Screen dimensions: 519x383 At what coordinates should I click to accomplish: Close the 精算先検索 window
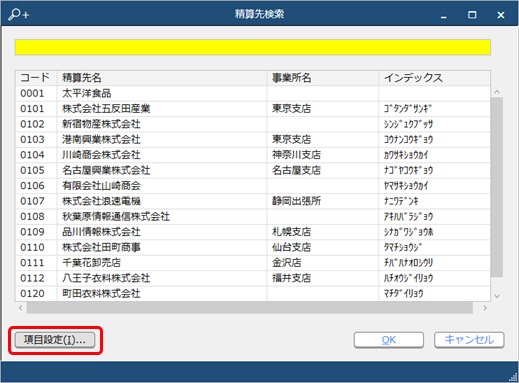[501, 15]
